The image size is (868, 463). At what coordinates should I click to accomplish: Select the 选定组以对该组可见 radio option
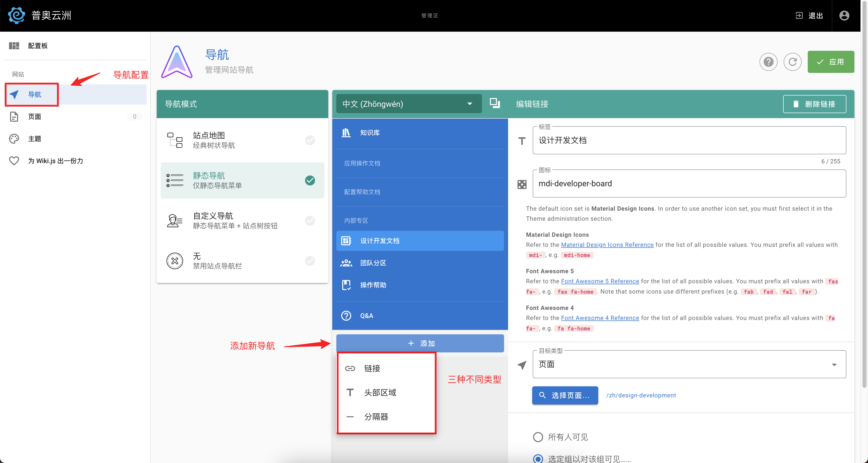tap(538, 459)
